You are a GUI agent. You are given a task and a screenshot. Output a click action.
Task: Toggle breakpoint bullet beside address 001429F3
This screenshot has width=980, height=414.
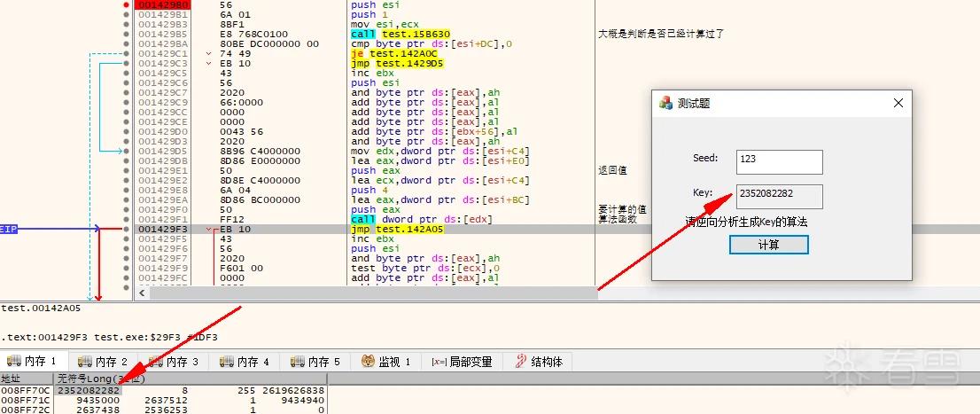pyautogui.click(x=127, y=229)
